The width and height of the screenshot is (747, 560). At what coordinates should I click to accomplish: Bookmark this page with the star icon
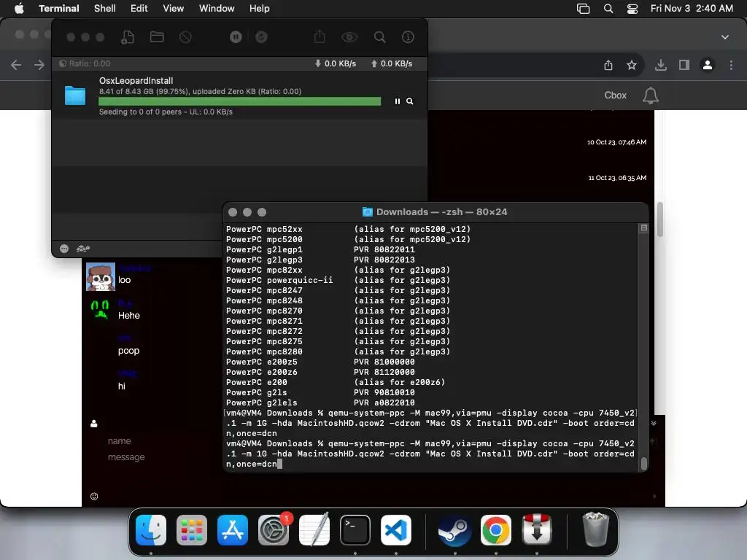pyautogui.click(x=632, y=65)
